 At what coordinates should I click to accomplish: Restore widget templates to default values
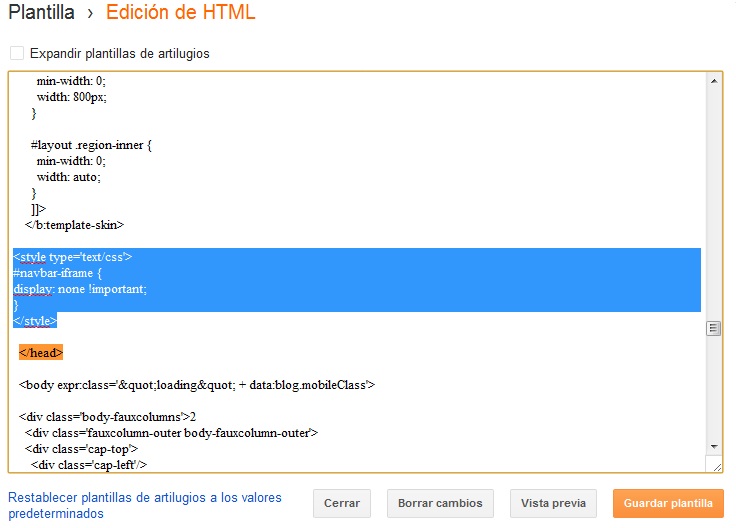coord(145,505)
